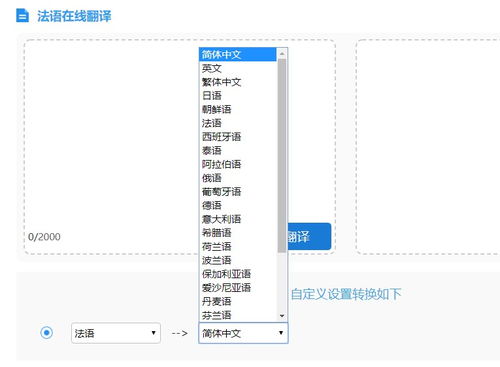Viewport: 500px width, 367px height.
Task: Click the blue 翻译 button
Action: (x=309, y=236)
